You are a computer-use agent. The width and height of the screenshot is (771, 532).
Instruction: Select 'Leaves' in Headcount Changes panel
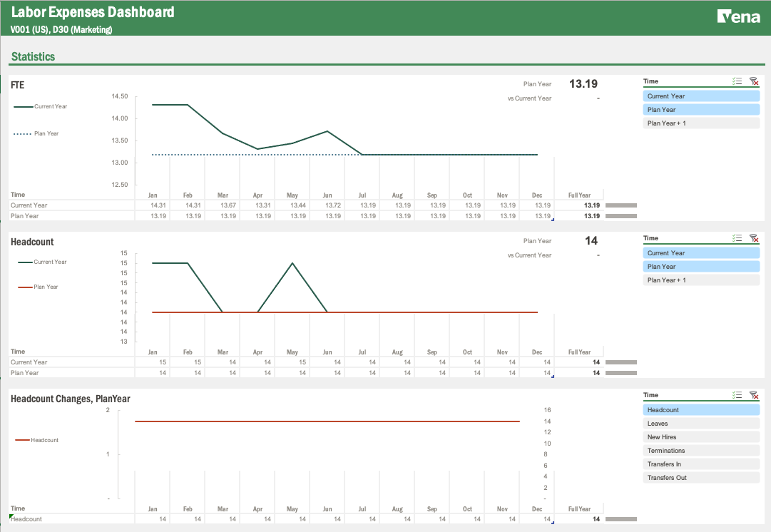click(x=701, y=423)
